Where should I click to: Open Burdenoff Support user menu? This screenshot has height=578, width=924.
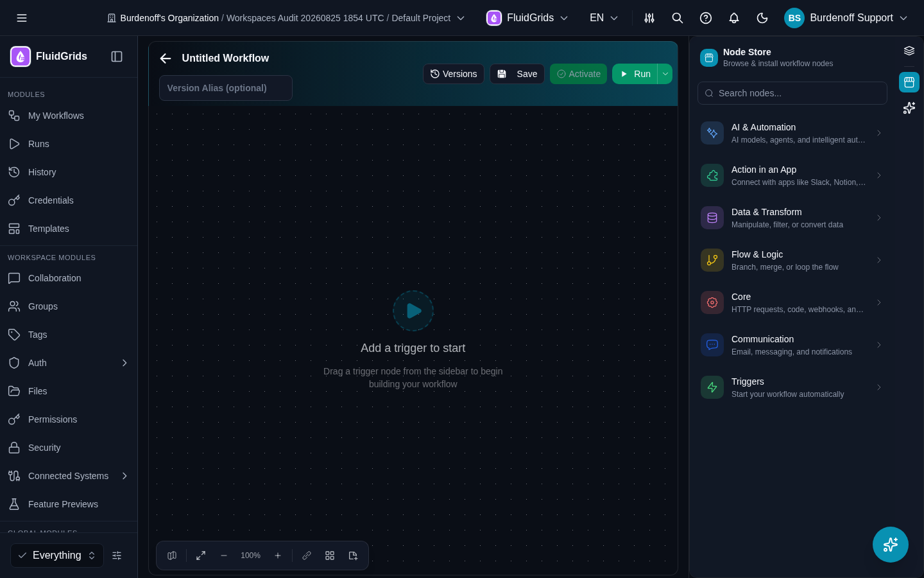[846, 18]
